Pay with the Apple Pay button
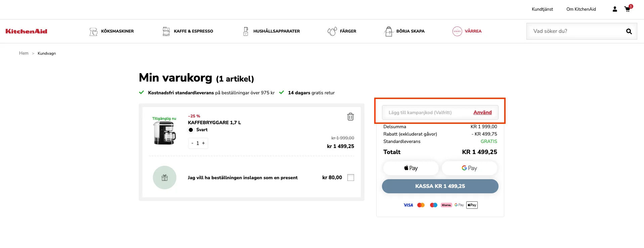The width and height of the screenshot is (644, 248). (x=411, y=168)
